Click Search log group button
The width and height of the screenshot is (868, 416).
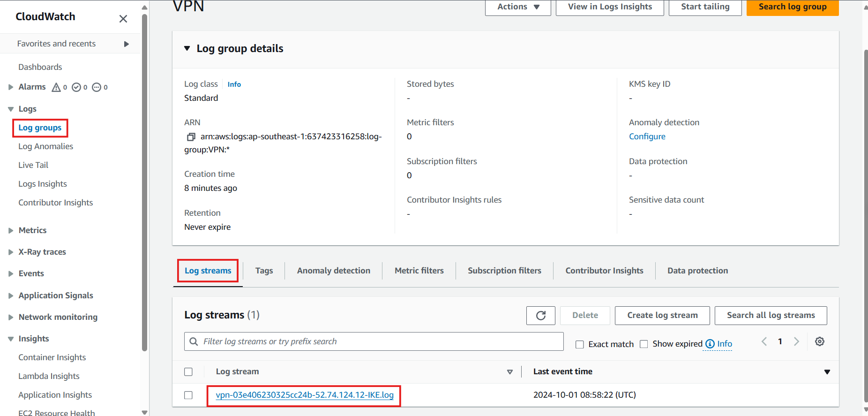pos(793,7)
